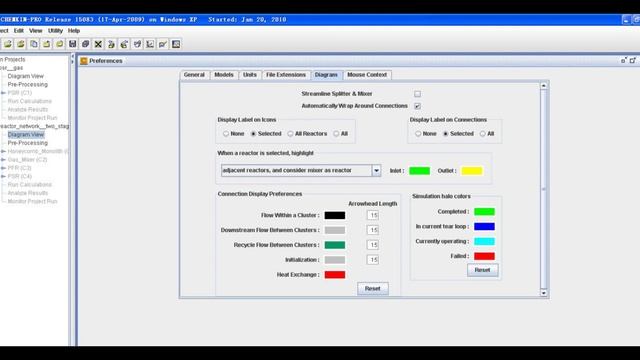Screen dimensions: 640x360
Task: Click the Flow Within a Cluster arrowhead length field
Action: [x=373, y=215]
